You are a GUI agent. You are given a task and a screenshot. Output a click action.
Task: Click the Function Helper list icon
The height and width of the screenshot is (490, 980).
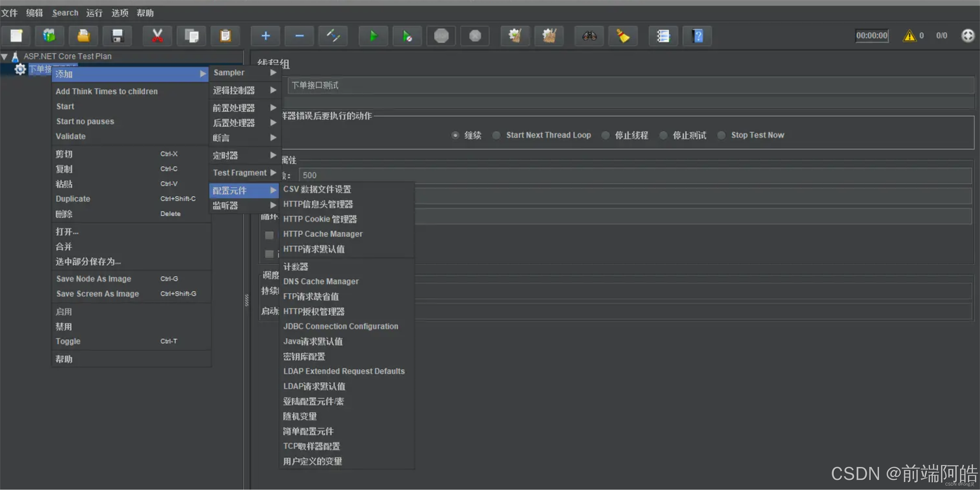point(663,36)
